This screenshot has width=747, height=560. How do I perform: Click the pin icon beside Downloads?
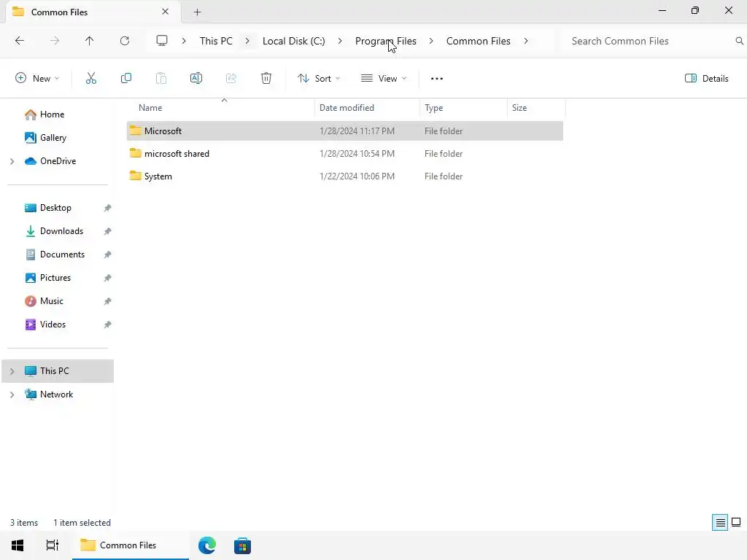coord(108,231)
